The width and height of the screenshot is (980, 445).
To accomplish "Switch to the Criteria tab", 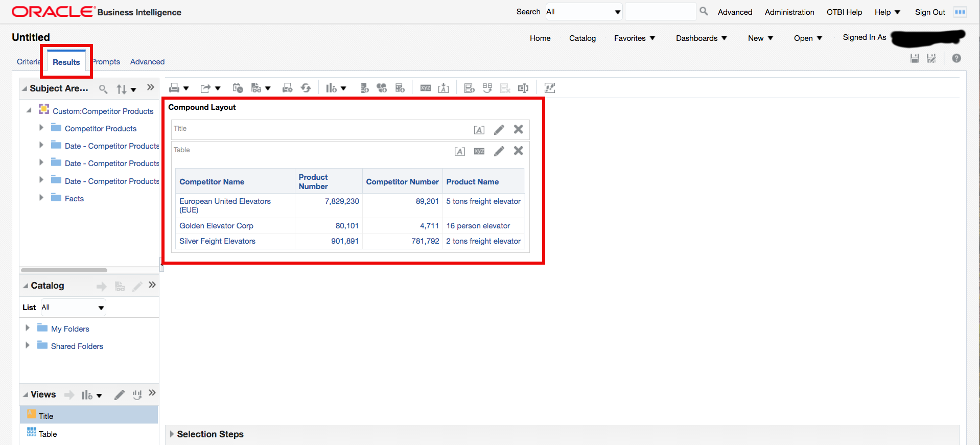I will coord(28,62).
